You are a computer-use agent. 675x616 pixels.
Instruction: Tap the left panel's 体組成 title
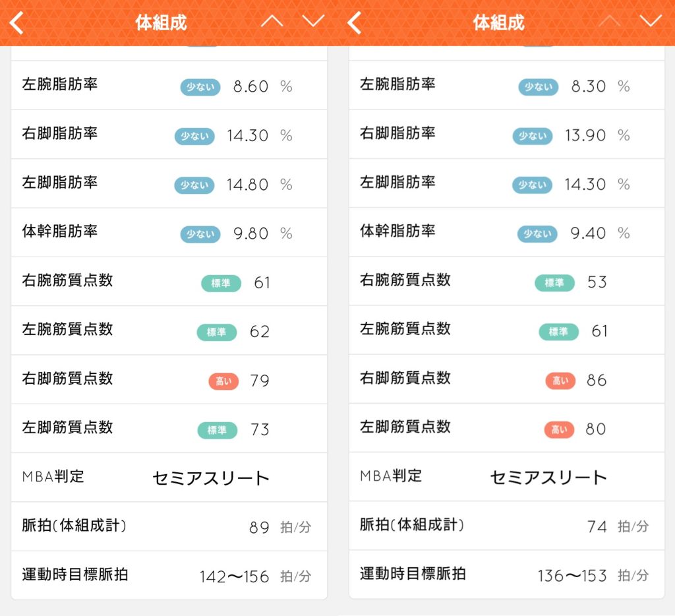click(x=161, y=22)
